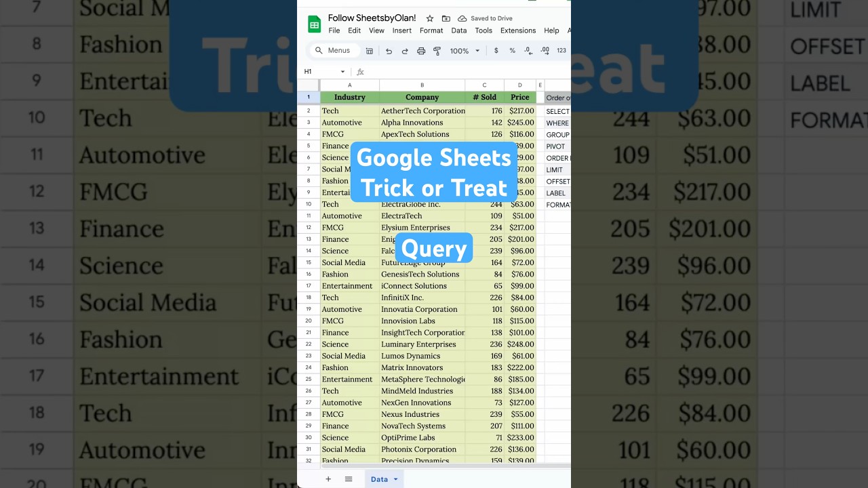Viewport: 868px width, 488px height.
Task: Add a new sheet with plus icon
Action: click(x=328, y=479)
